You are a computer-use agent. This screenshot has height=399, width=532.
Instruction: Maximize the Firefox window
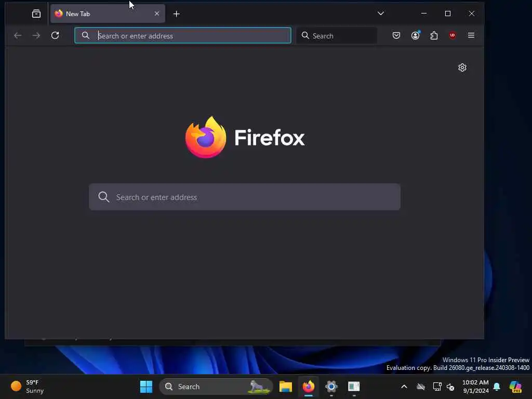448,14
